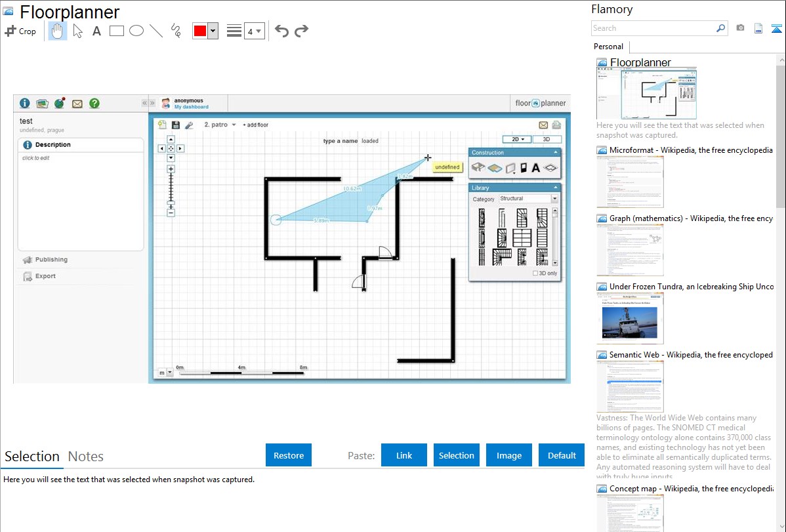Viewport: 786px width, 532px height.
Task: Click the print icon in plan toolbar
Action: click(x=556, y=125)
